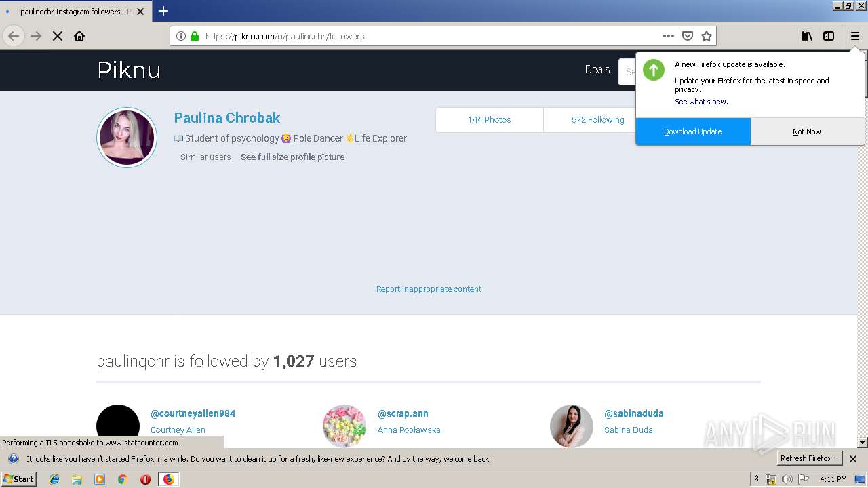Open the Deals menu item
The height and width of the screenshot is (488, 868).
(x=597, y=69)
